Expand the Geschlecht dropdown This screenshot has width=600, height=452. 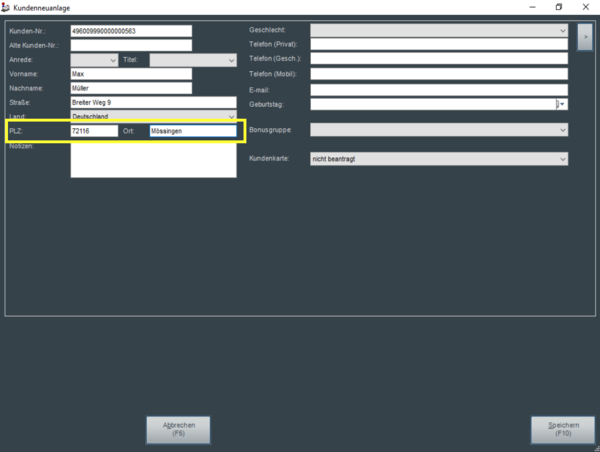(438, 31)
